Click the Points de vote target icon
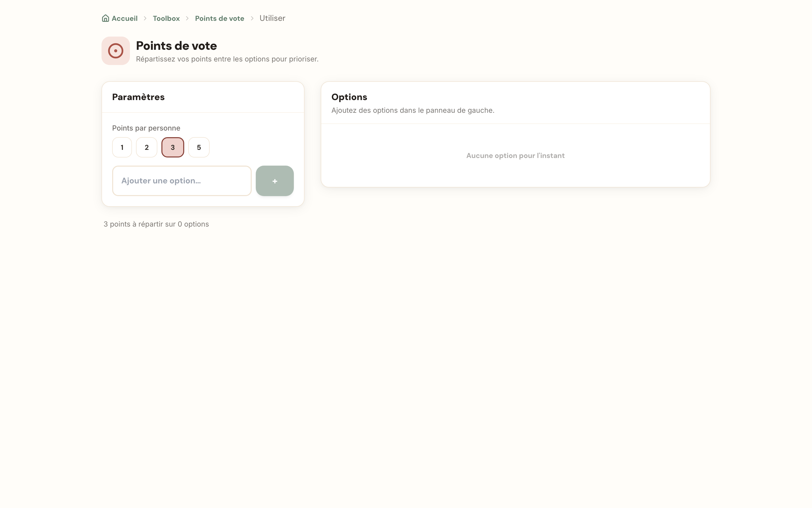 click(x=115, y=51)
